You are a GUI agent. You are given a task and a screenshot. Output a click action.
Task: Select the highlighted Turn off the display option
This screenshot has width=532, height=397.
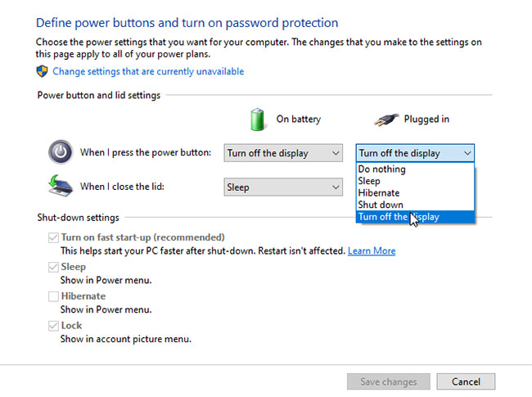click(399, 217)
